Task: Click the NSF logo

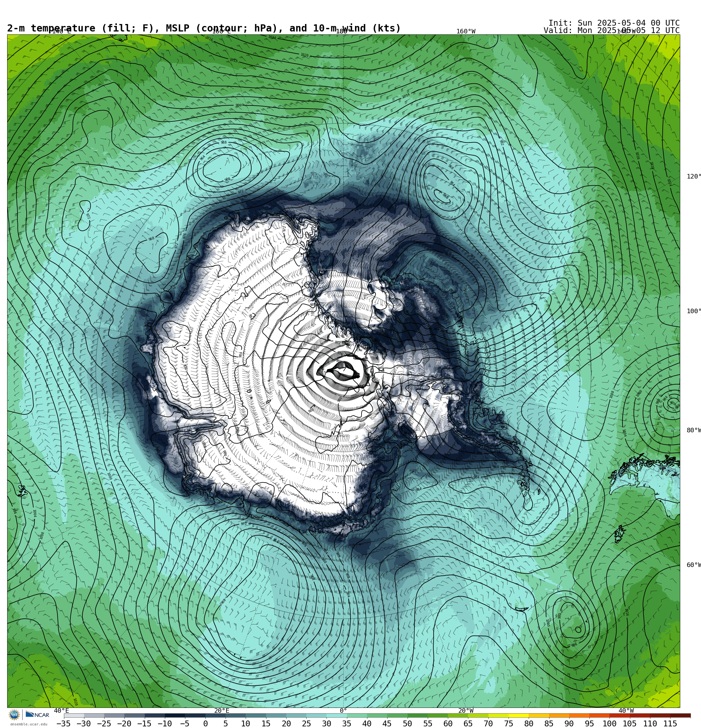Action: (14, 715)
